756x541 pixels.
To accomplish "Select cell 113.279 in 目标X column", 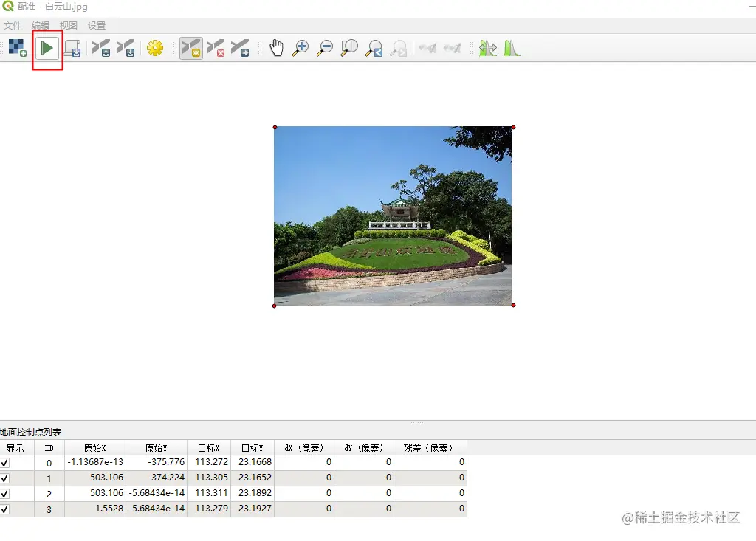I will tap(209, 509).
